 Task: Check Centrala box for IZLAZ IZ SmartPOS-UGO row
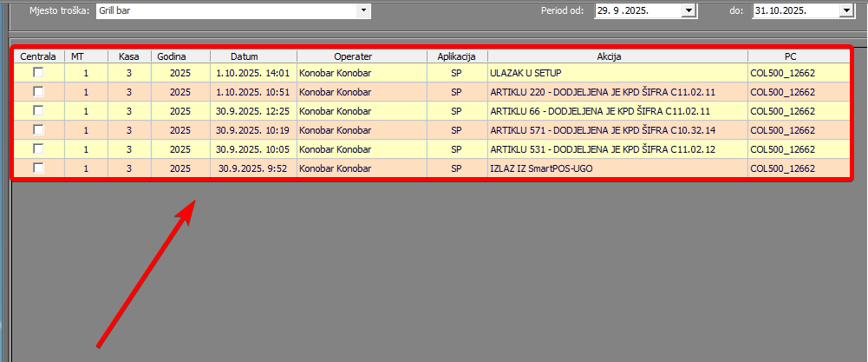(38, 167)
